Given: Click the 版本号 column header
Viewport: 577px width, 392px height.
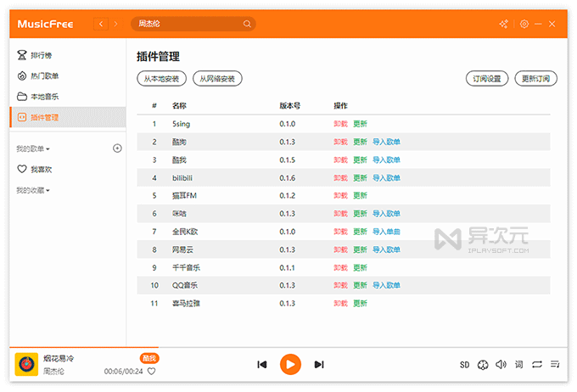Looking at the screenshot, I should 289,106.
